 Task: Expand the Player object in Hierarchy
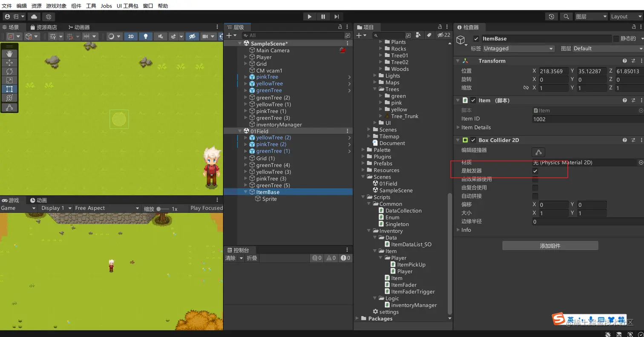246,57
